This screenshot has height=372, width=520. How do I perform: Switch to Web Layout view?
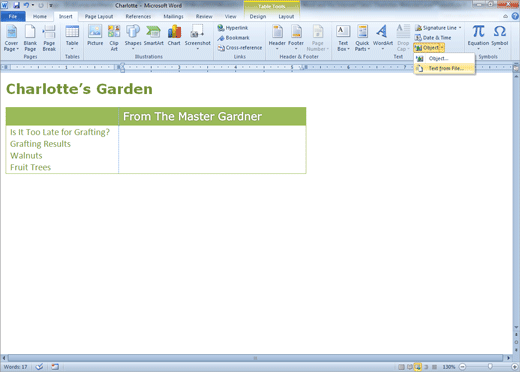[x=418, y=367]
